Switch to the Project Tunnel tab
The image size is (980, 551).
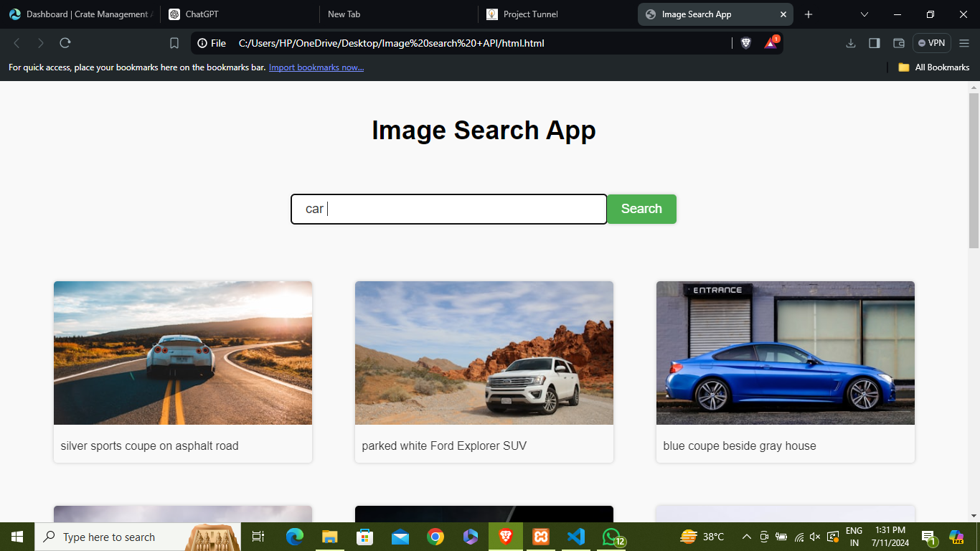[x=557, y=14]
